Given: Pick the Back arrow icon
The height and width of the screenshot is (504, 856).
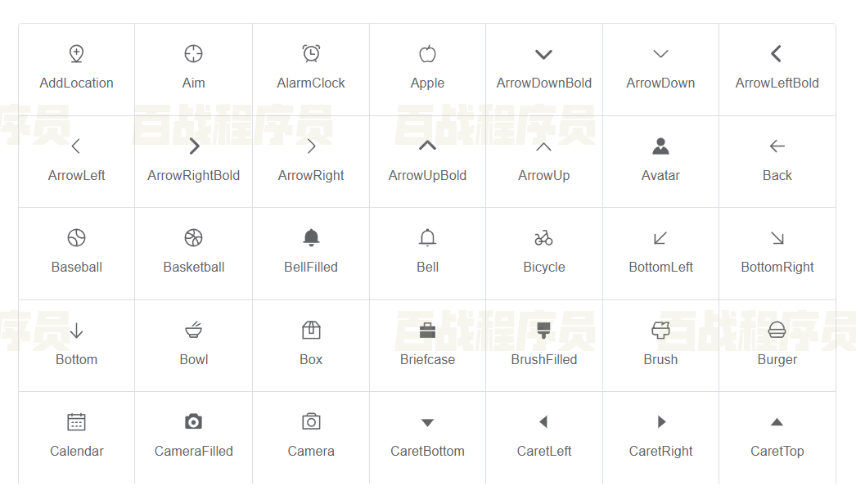Looking at the screenshot, I should 777,146.
